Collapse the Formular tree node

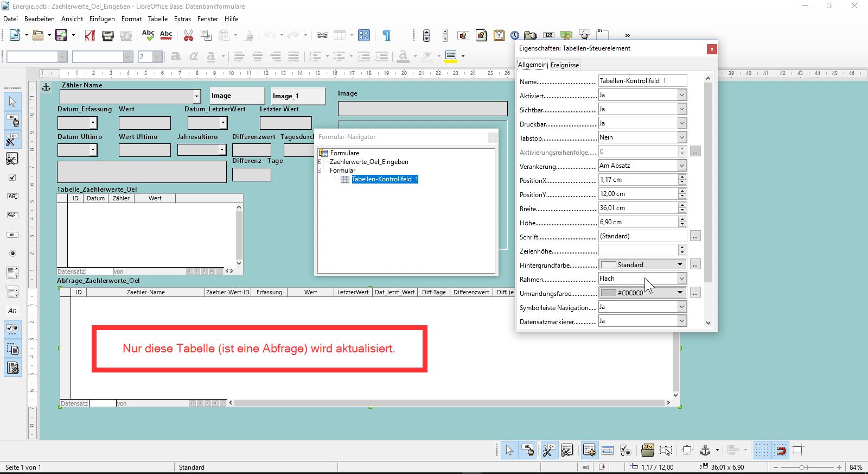320,170
